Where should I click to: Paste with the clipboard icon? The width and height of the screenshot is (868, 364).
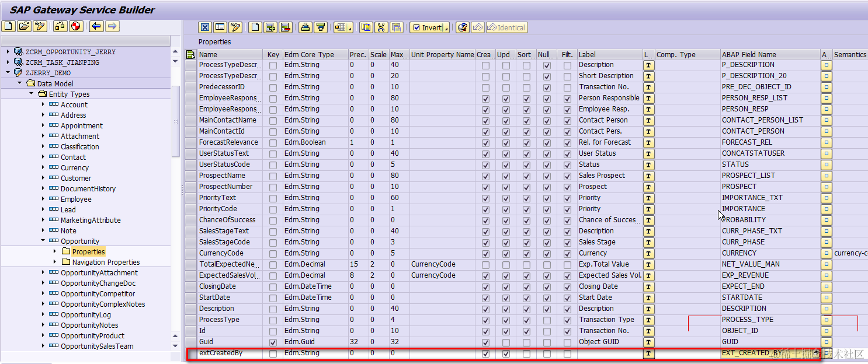click(397, 27)
